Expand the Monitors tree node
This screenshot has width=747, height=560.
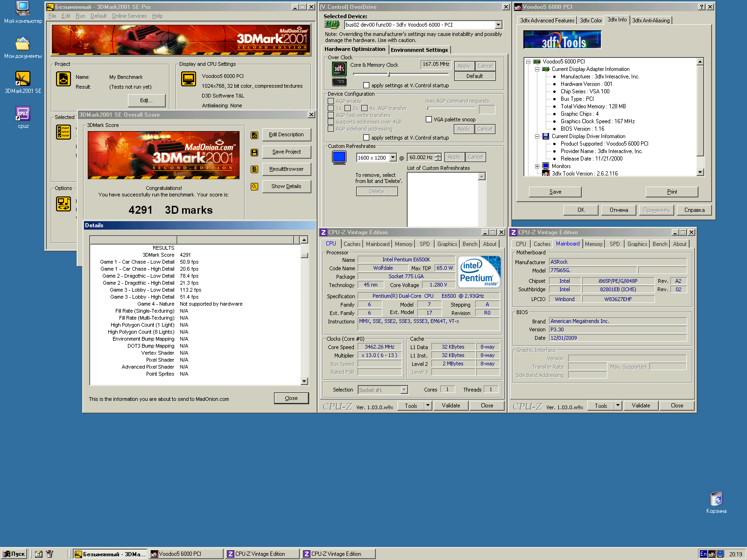point(537,166)
